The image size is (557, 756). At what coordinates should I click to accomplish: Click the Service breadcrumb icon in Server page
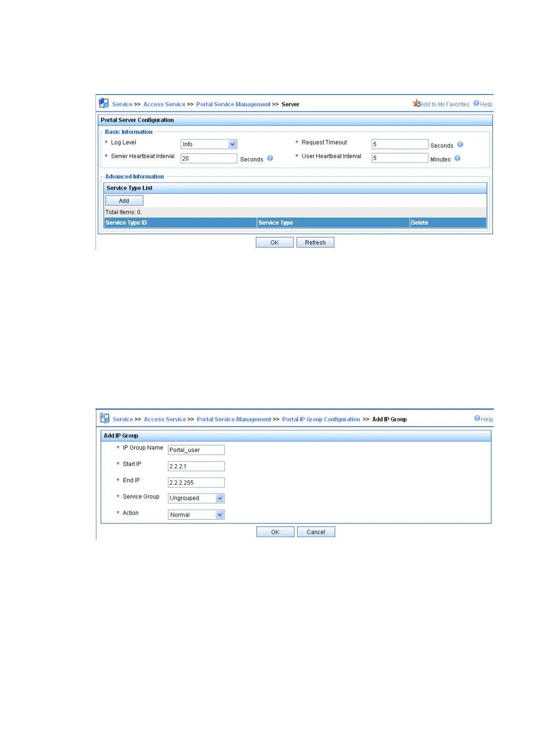(104, 103)
